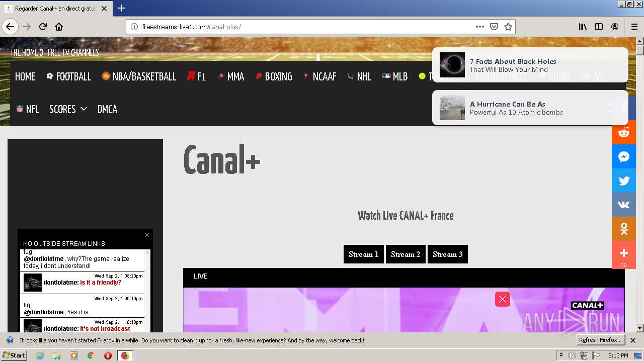Select the Stream 3 button

point(448,254)
